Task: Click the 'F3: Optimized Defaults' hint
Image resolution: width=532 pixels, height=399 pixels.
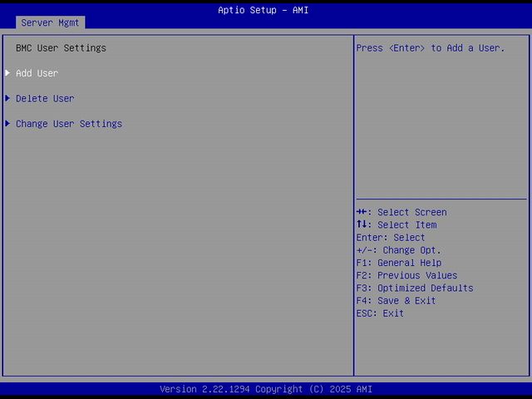Action: [415, 288]
